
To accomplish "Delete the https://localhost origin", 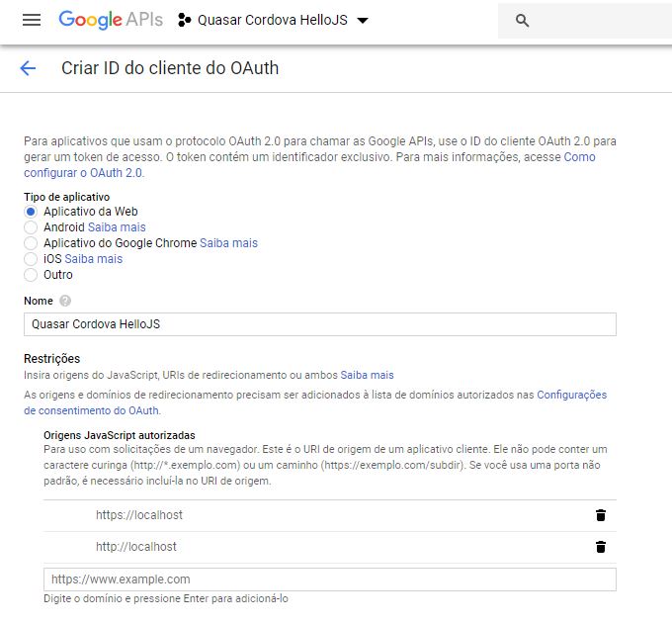I will point(600,515).
